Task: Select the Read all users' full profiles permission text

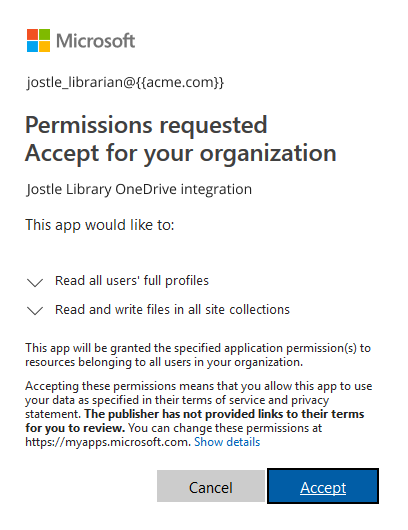Action: [x=132, y=281]
